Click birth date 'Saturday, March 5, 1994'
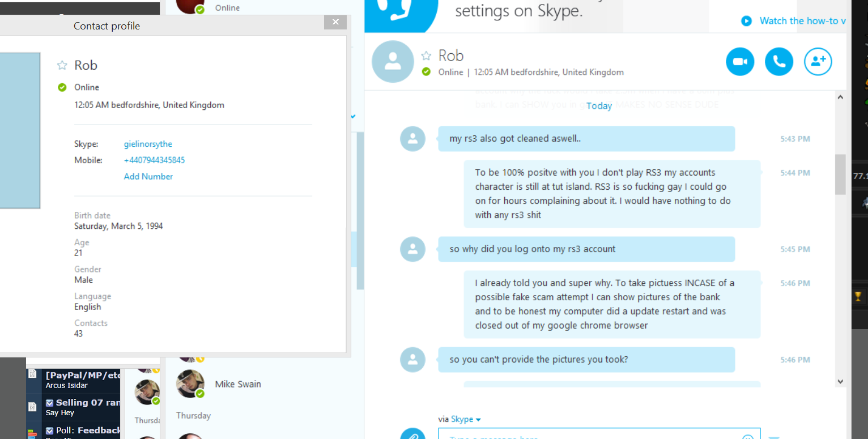This screenshot has width=868, height=439. [x=118, y=226]
